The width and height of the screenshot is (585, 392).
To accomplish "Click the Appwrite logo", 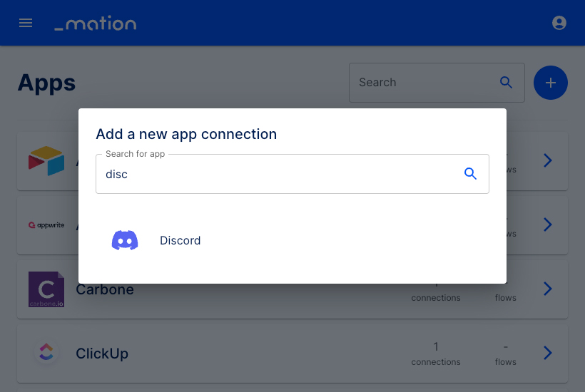I will tap(46, 225).
